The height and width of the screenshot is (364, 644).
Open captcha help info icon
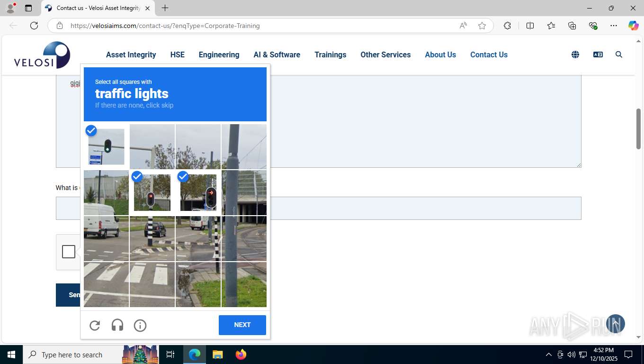(140, 325)
